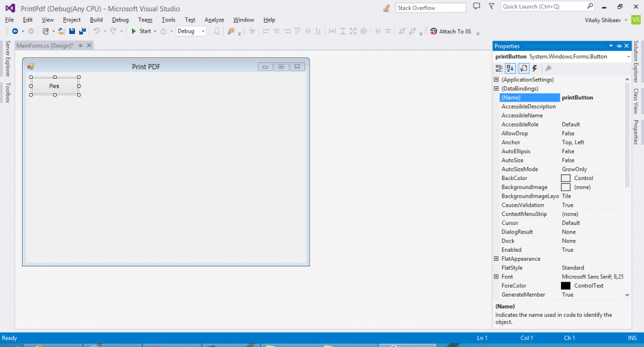Open the Start button dropdown arrow

click(x=155, y=31)
